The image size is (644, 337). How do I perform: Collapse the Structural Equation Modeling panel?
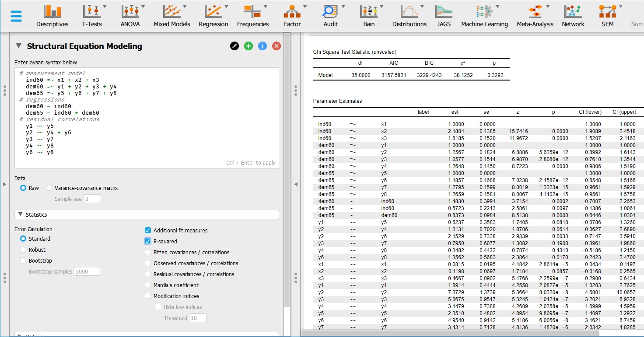18,46
